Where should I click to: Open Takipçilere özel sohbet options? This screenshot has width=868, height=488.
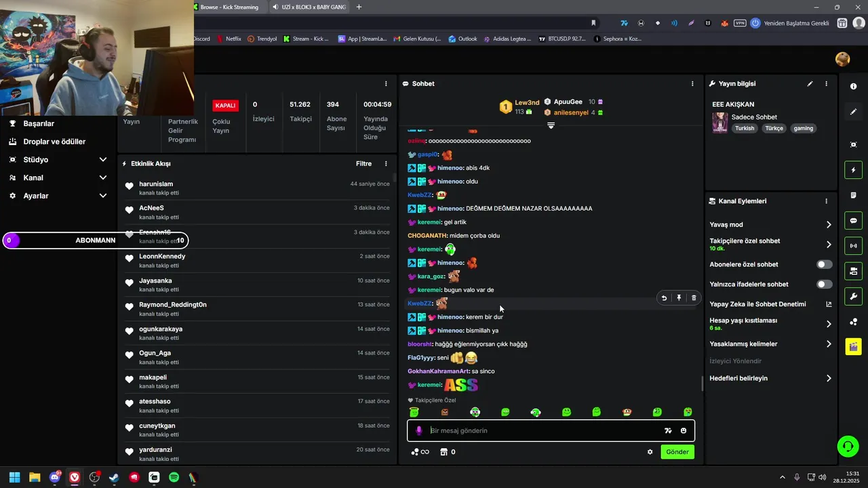828,245
